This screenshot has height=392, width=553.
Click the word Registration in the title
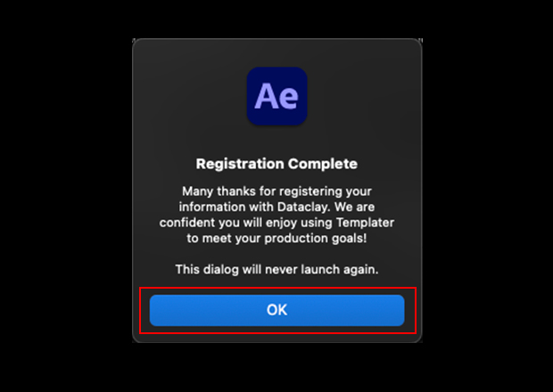pyautogui.click(x=235, y=164)
